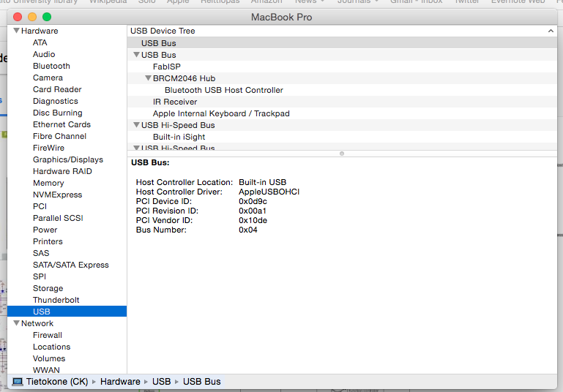The width and height of the screenshot is (563, 392).
Task: Select Built-in iSight device row
Action: click(342, 137)
